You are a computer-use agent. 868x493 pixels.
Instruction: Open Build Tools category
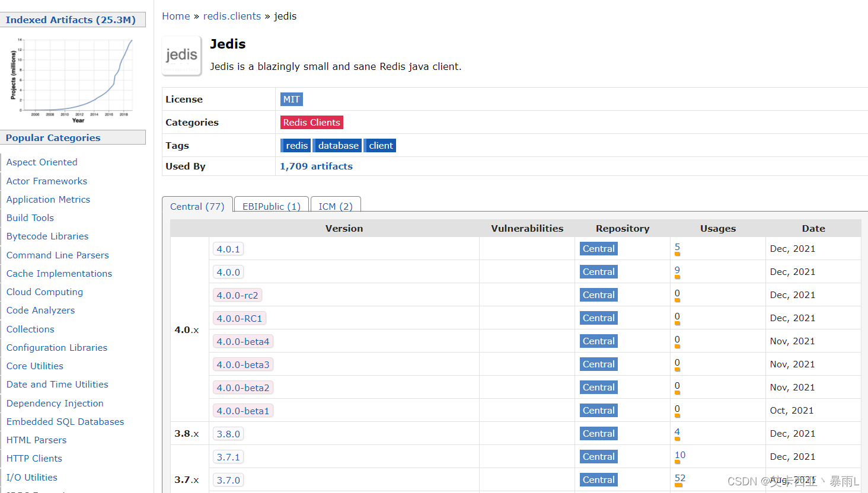[30, 218]
